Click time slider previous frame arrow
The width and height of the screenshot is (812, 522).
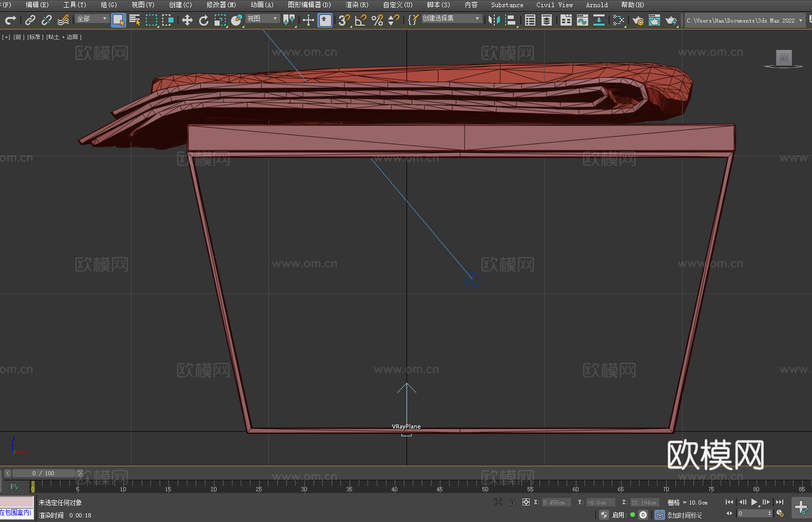(x=7, y=473)
